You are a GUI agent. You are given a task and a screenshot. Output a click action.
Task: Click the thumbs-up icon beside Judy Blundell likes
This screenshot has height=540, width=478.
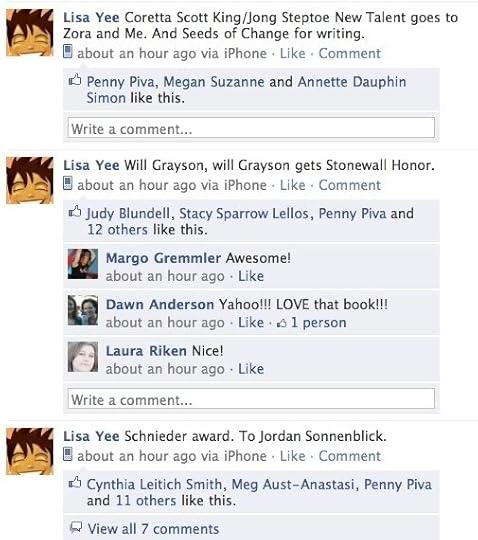point(75,212)
